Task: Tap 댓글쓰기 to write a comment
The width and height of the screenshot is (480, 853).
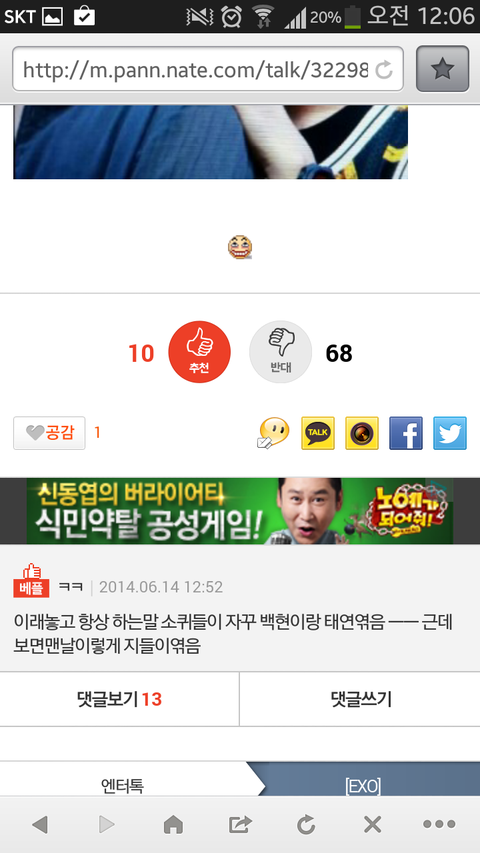Action: [x=360, y=699]
